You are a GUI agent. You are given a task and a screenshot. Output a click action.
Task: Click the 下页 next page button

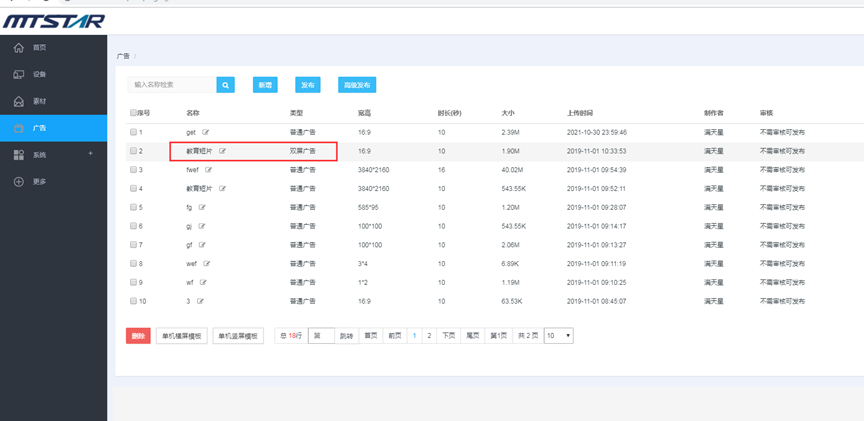(x=449, y=336)
